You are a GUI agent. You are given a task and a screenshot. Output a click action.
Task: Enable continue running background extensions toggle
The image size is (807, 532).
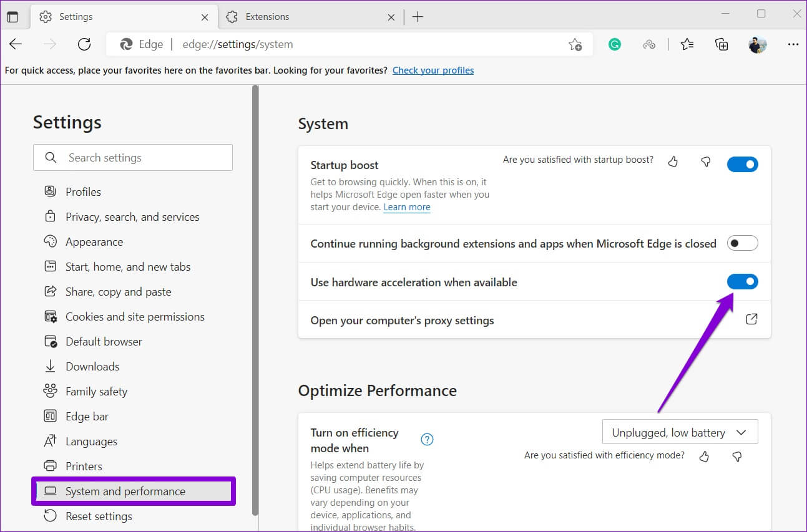click(743, 243)
